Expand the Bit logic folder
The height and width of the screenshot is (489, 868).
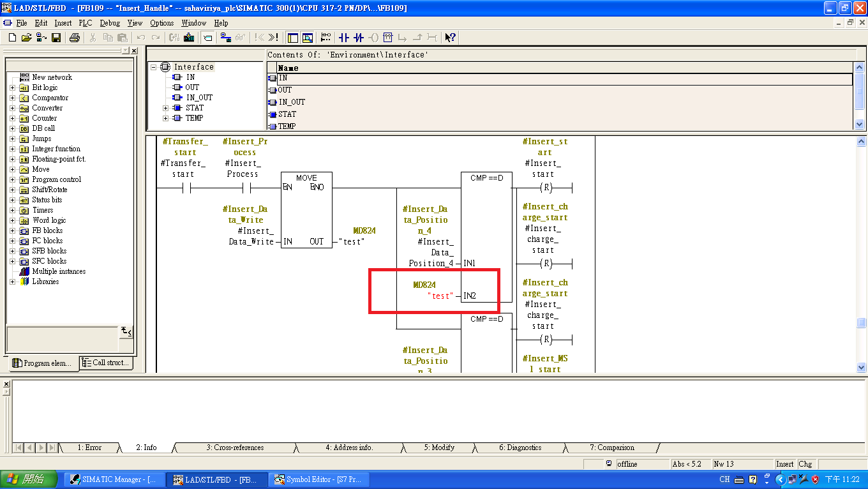12,87
